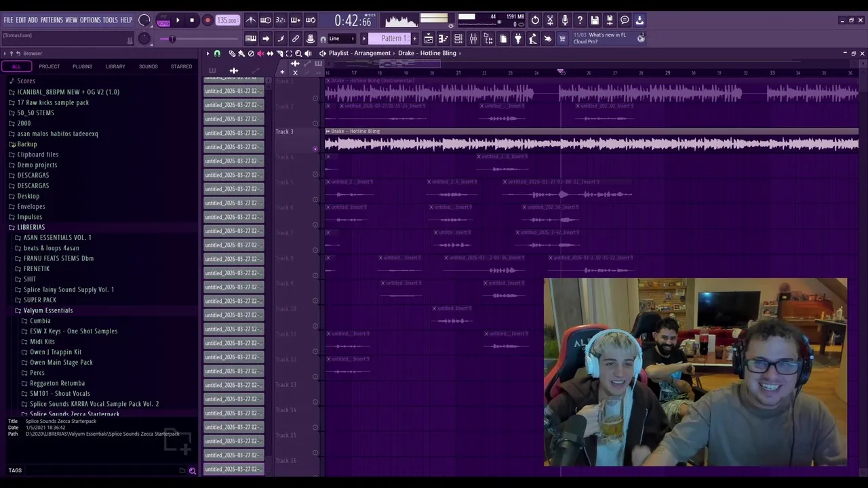Toggle Pat/Song mode switch

[163, 21]
